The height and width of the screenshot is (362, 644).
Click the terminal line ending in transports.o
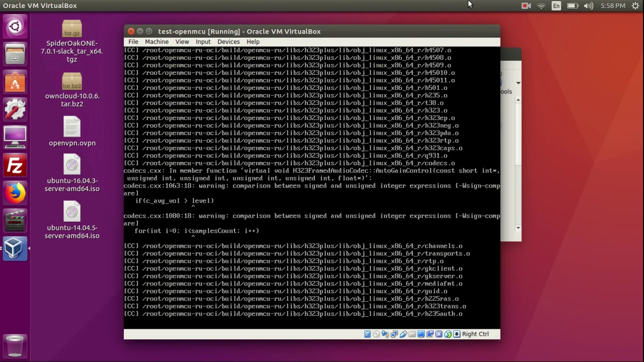(x=297, y=253)
